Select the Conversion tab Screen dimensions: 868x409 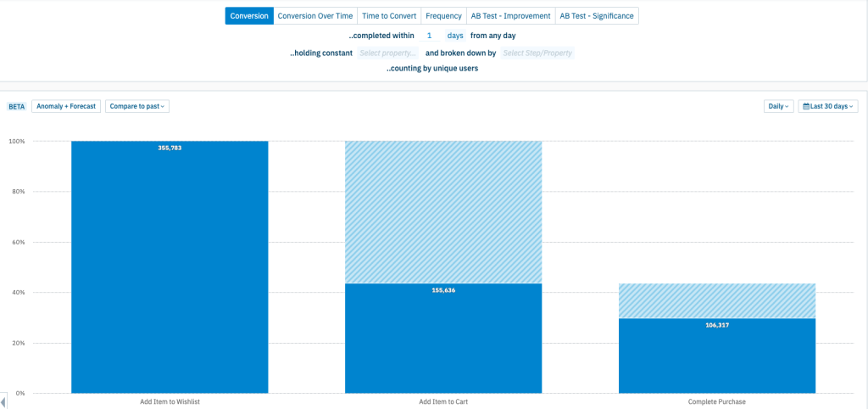tap(249, 16)
